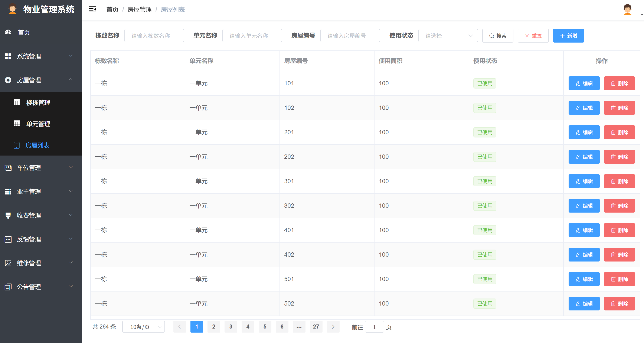The image size is (644, 343).
Task: Jump to last page 27
Action: (316, 327)
